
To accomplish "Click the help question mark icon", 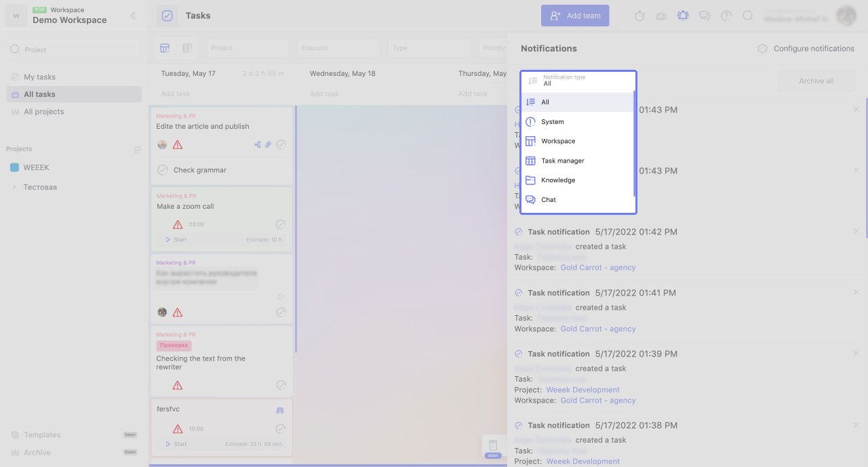I will (726, 16).
